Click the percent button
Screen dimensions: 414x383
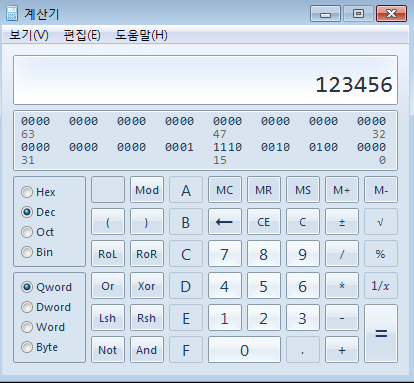click(381, 254)
